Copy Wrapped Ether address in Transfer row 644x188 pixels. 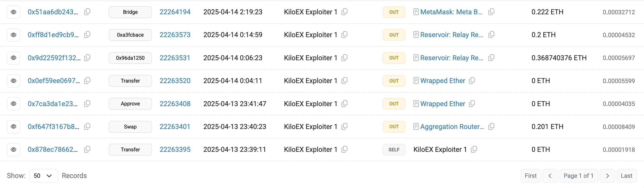472,81
